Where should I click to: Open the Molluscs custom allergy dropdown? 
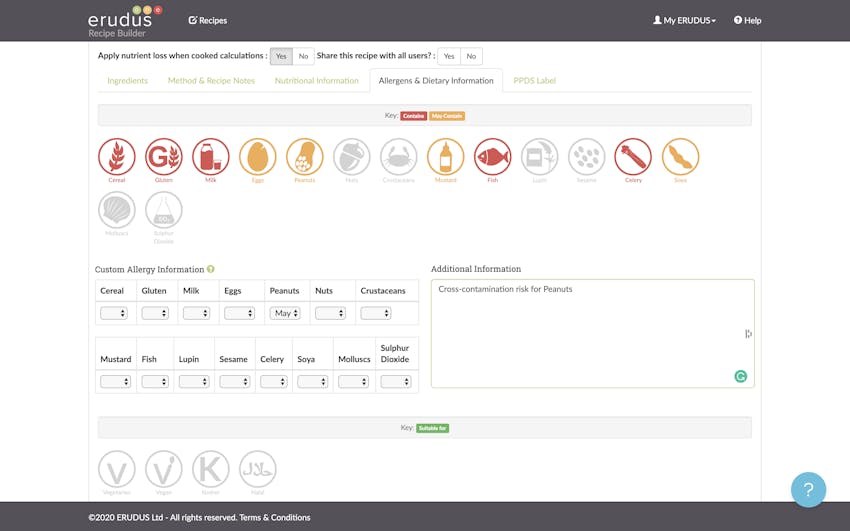pyautogui.click(x=353, y=381)
